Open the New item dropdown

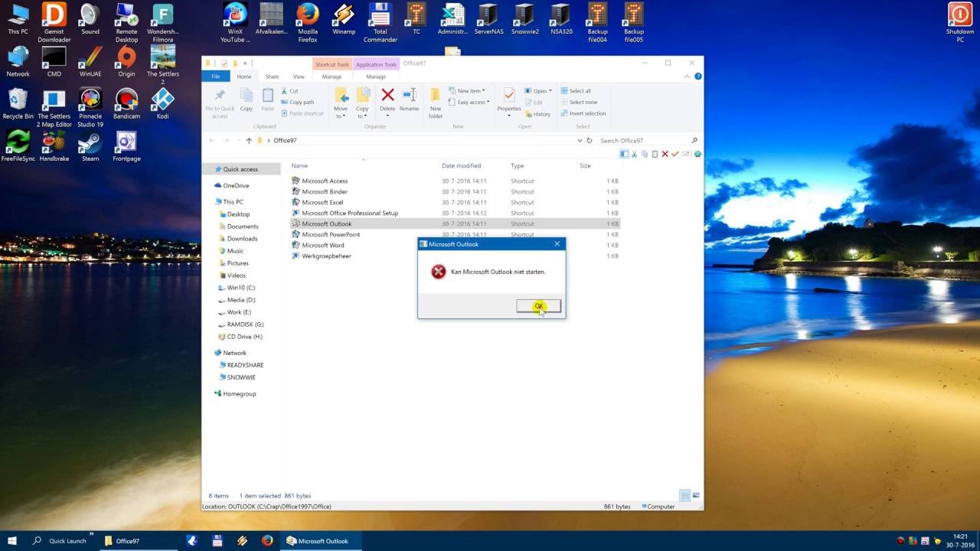[x=467, y=91]
